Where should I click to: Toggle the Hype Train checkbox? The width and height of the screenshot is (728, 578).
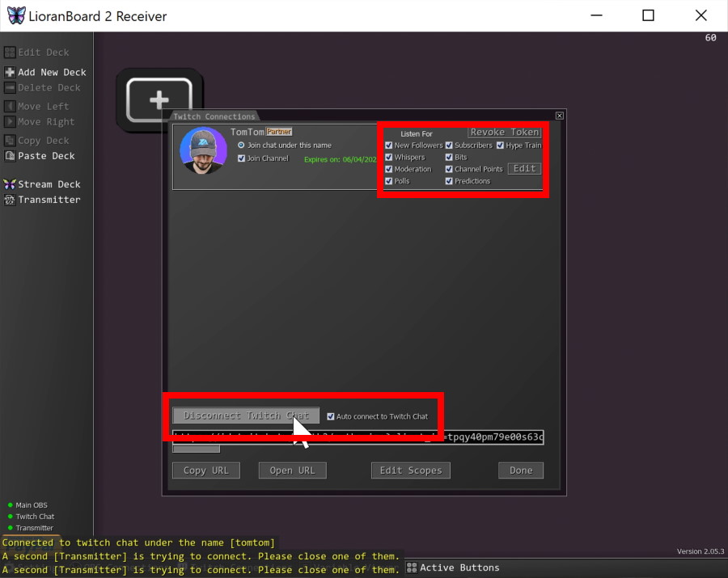point(500,146)
